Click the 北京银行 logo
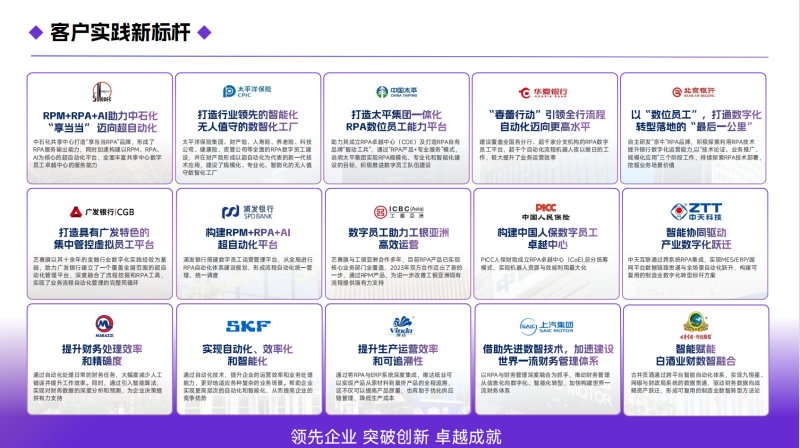800x448 pixels. pyautogui.click(x=693, y=92)
